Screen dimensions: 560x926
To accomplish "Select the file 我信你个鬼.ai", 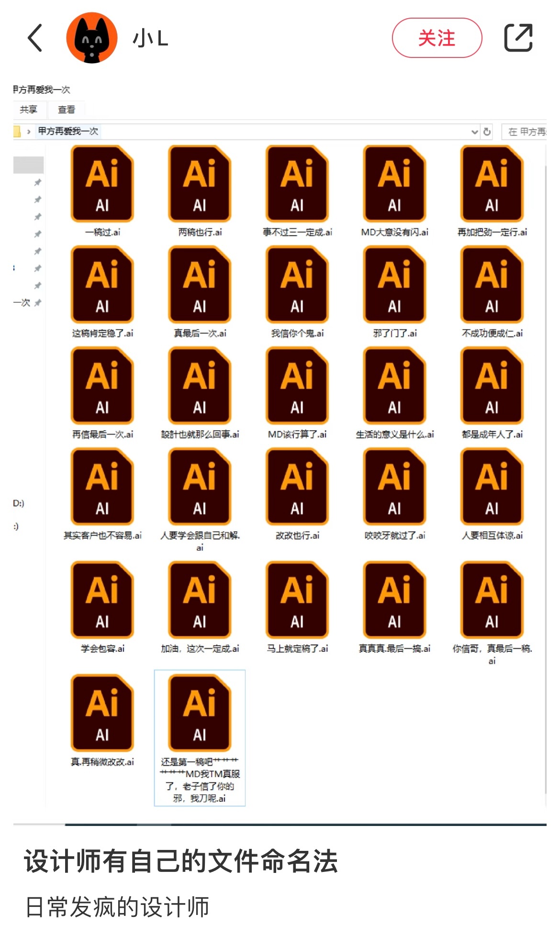I will coord(297,292).
